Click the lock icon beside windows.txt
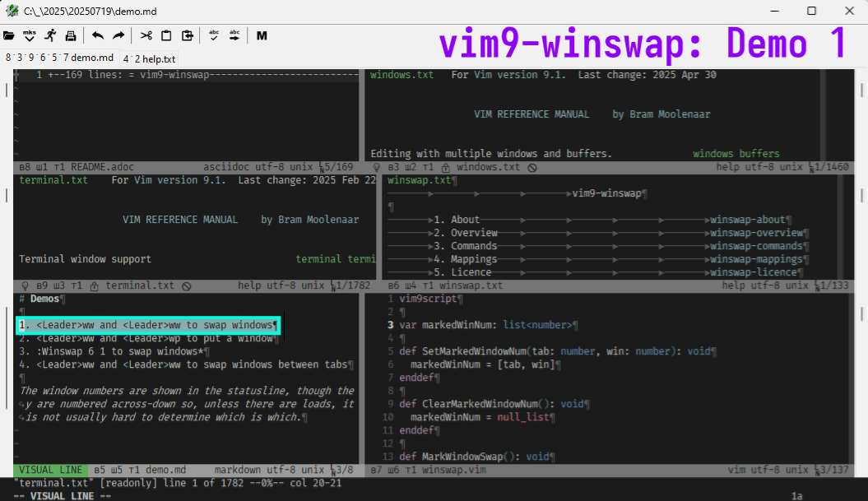 tap(446, 167)
